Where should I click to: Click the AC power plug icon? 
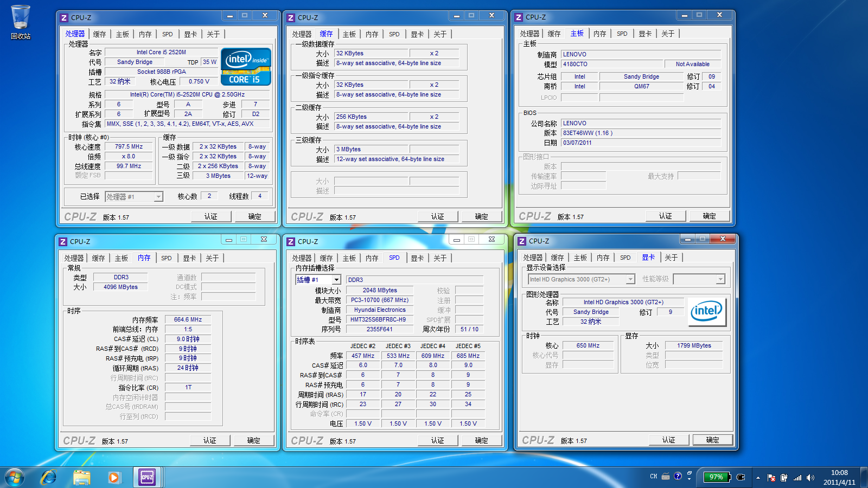click(741, 477)
